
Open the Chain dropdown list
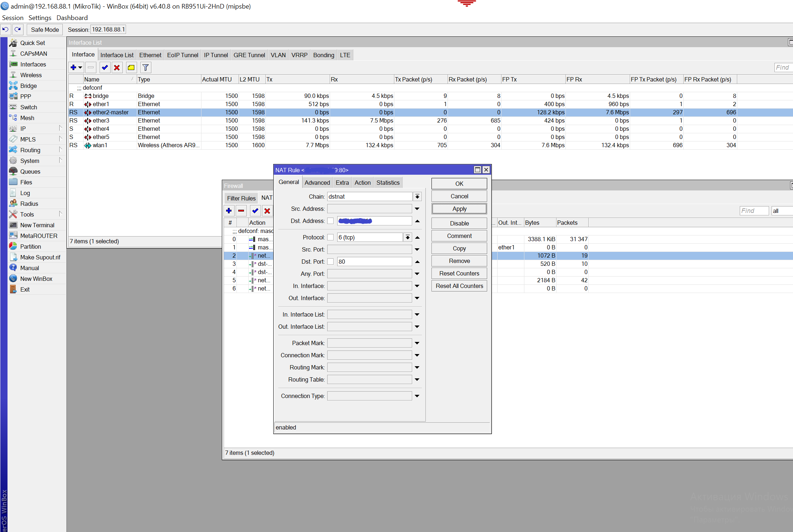tap(417, 197)
